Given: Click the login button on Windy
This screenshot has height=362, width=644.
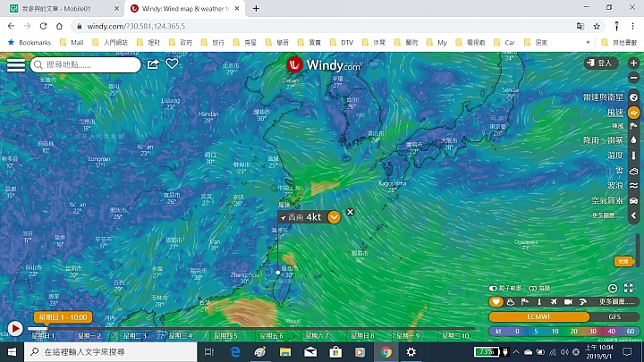Looking at the screenshot, I should click(601, 63).
